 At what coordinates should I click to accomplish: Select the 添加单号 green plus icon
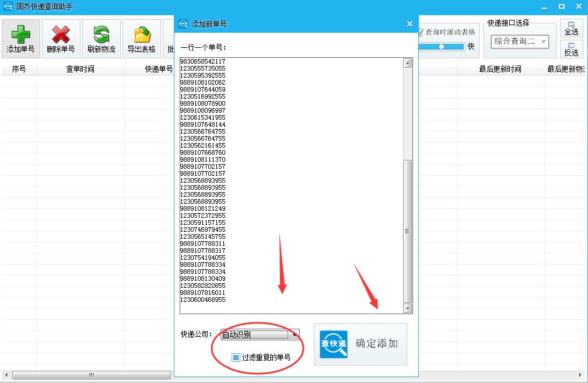(x=20, y=34)
